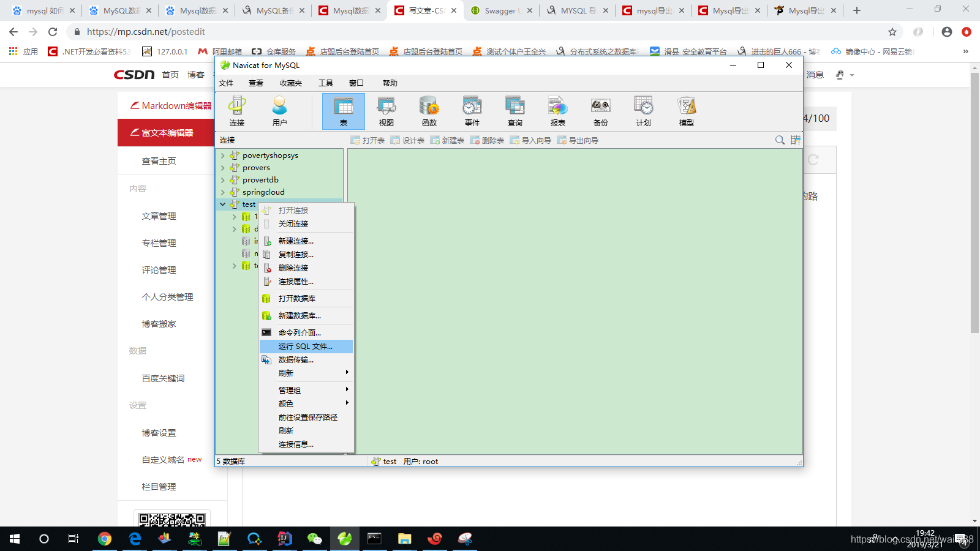980x551 pixels.
Task: Click the browser address bar URL
Action: 146,32
